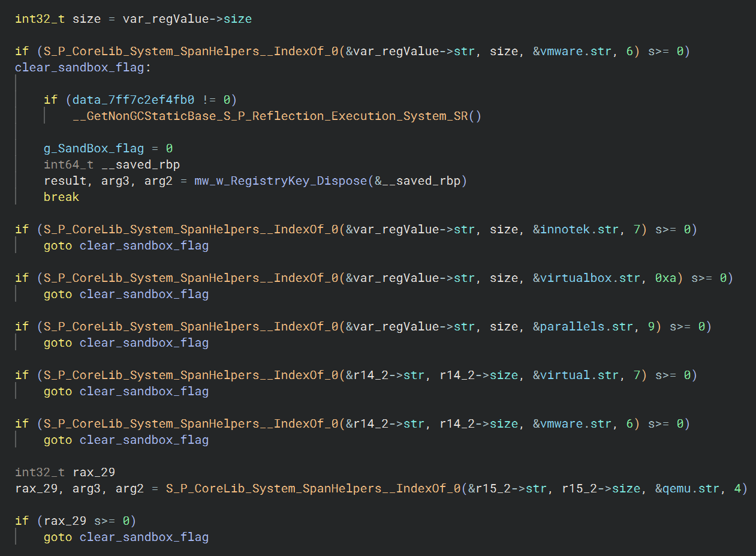This screenshot has height=556, width=756.
Task: Click the break statement keyword
Action: pos(61,197)
